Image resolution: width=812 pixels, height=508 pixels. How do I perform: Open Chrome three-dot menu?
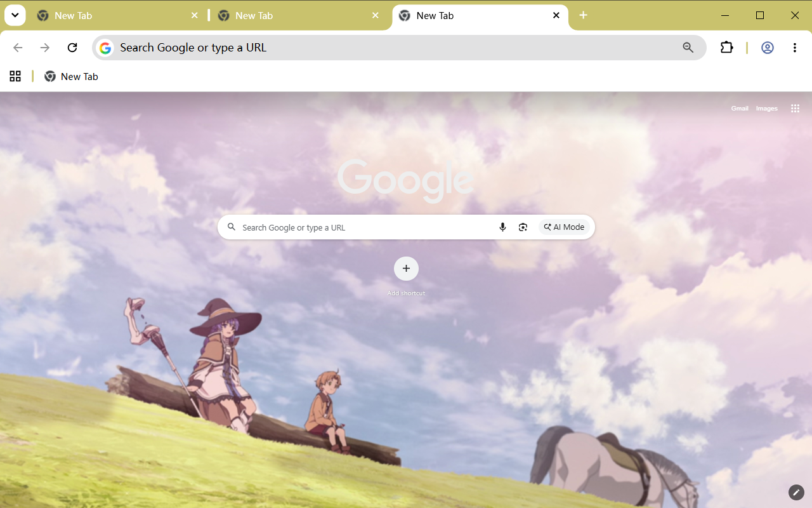pyautogui.click(x=795, y=48)
